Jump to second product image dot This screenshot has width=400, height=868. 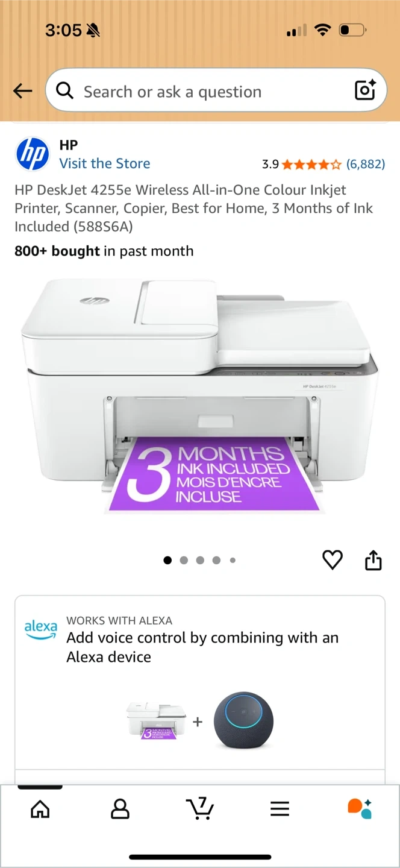point(184,561)
